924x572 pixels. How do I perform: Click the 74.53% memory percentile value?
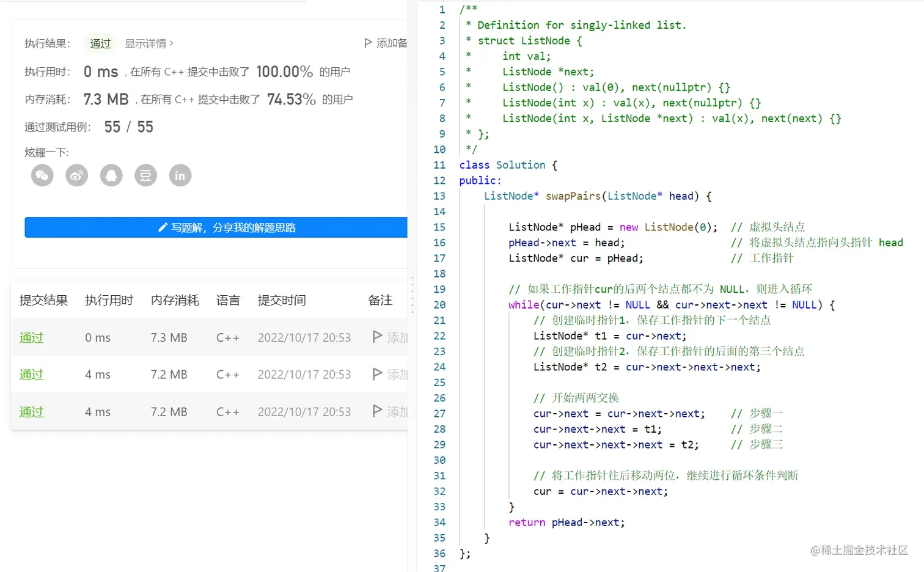click(x=291, y=99)
